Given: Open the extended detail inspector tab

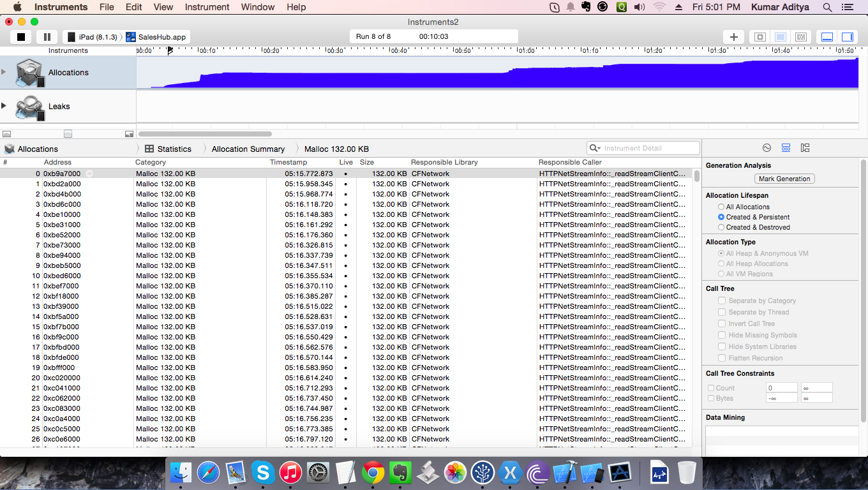Looking at the screenshot, I should coord(805,148).
